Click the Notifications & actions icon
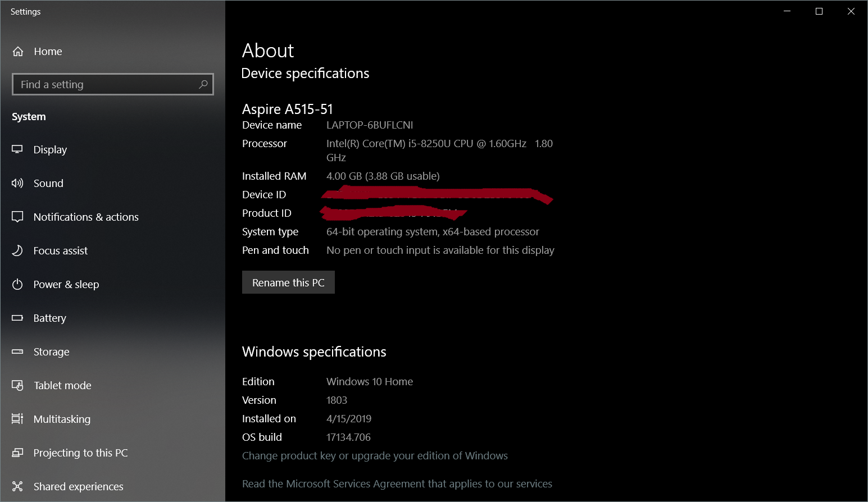The image size is (868, 502). coord(17,217)
